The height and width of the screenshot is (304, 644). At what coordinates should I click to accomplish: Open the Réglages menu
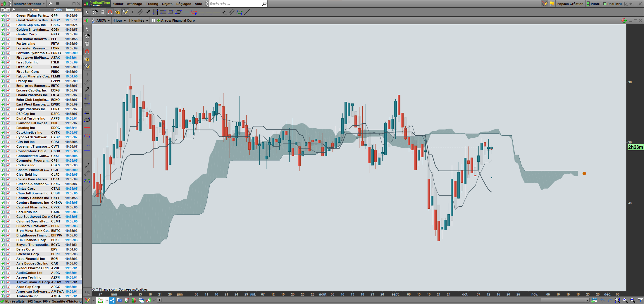tap(184, 4)
